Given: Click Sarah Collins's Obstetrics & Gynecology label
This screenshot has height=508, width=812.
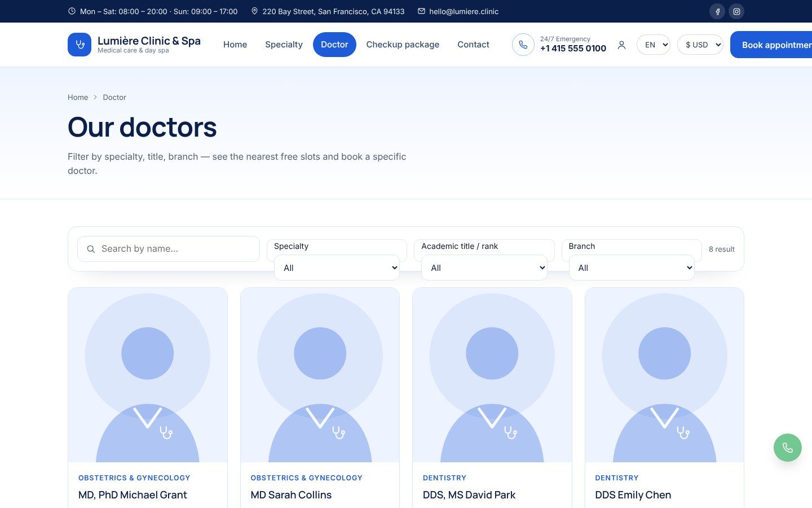Looking at the screenshot, I should (x=306, y=478).
